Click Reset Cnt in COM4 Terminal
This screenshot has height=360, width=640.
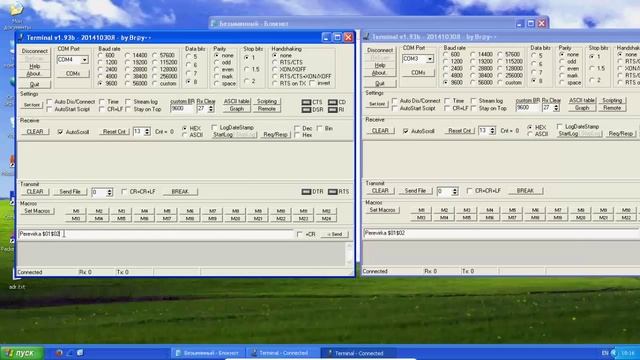114,132
